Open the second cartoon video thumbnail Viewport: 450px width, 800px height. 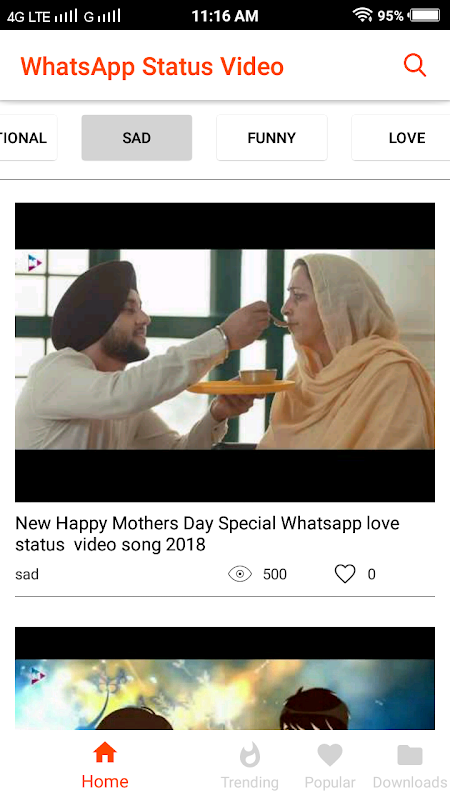[x=225, y=678]
